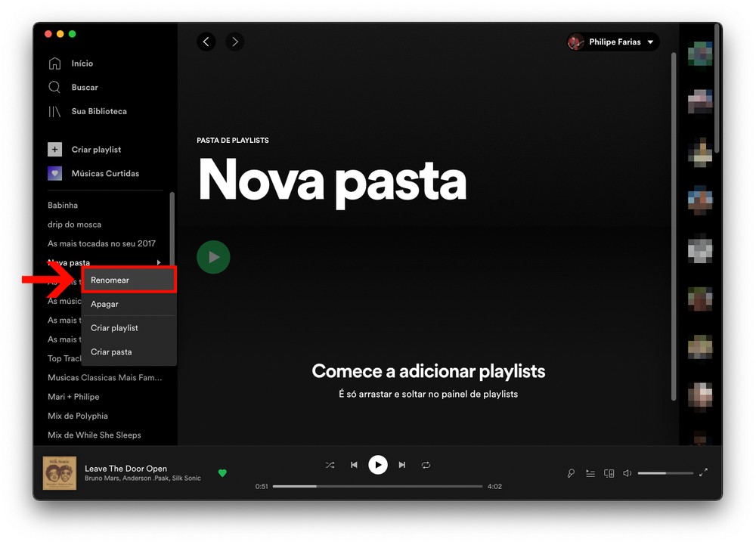Screen dimensions: 756x545
Task: Open artist Silk Sonic in the player
Action: pyautogui.click(x=186, y=478)
